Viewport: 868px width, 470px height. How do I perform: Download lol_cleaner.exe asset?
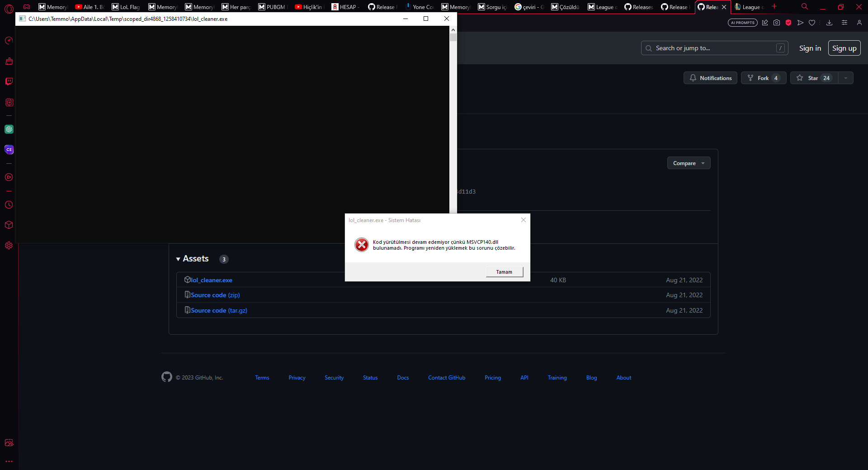click(211, 280)
